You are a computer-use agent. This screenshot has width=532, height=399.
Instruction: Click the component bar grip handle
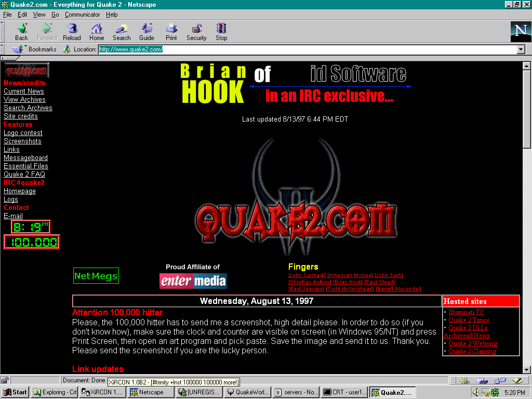pyautogui.click(x=453, y=381)
